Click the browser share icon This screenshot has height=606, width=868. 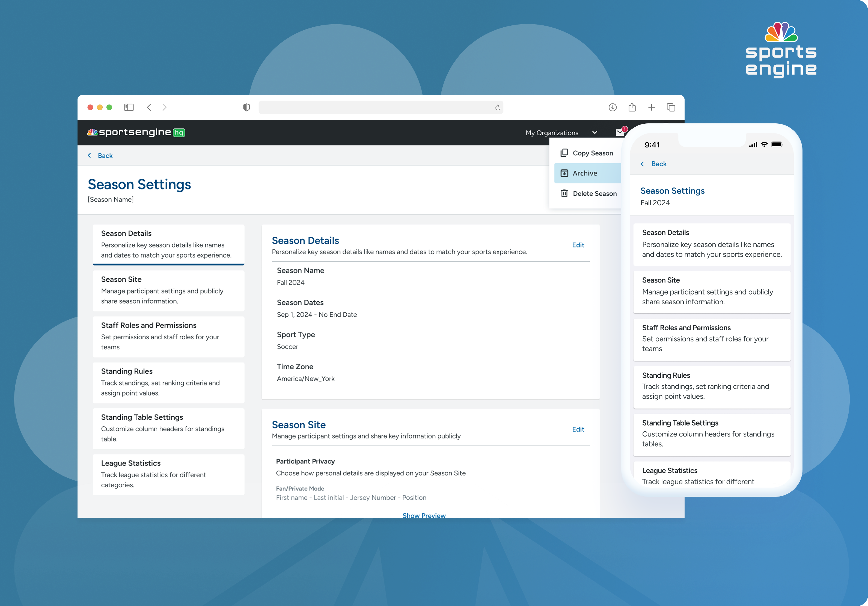coord(632,107)
